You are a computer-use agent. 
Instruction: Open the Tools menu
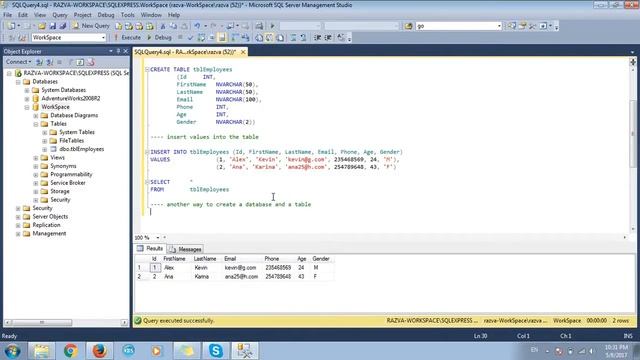pos(127,15)
